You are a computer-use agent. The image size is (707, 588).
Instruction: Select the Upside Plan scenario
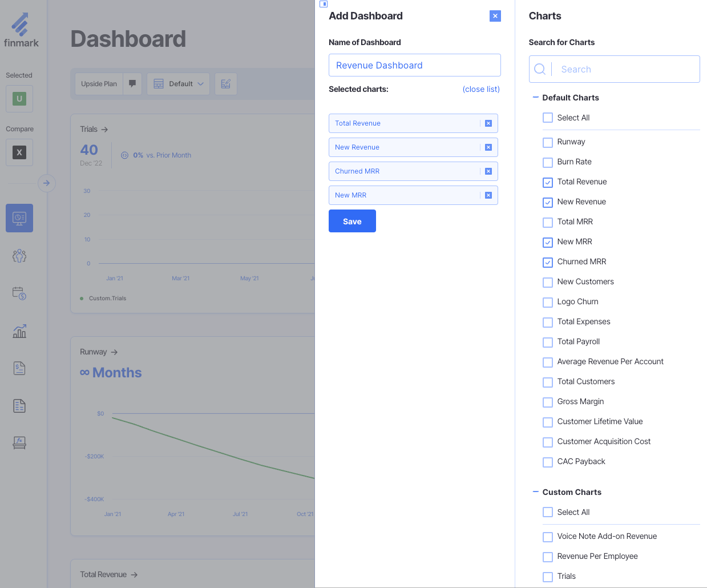click(x=99, y=83)
